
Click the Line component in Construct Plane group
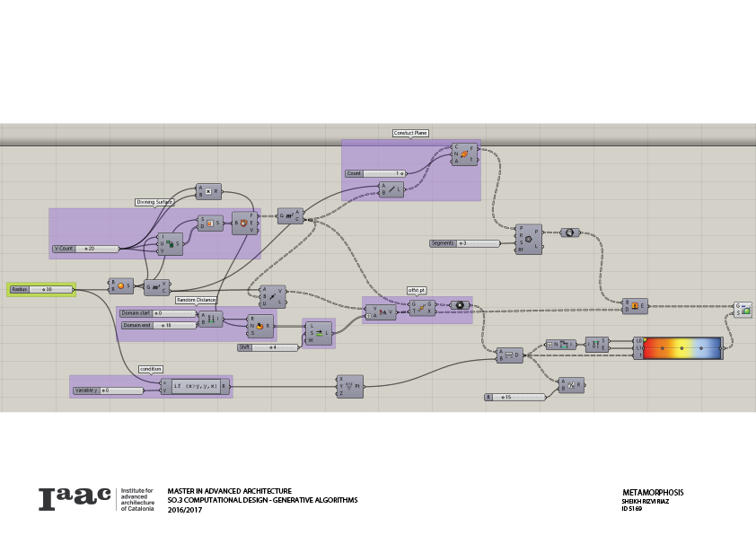391,189
